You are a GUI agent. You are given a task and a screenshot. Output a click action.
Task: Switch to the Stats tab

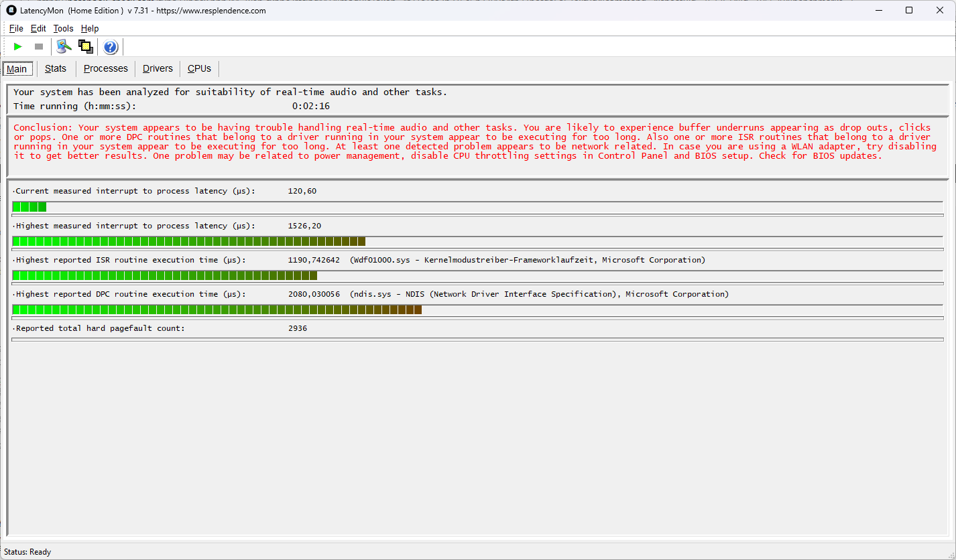click(56, 68)
